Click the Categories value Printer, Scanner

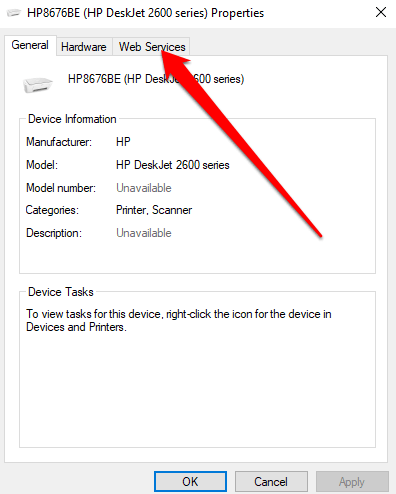point(154,210)
